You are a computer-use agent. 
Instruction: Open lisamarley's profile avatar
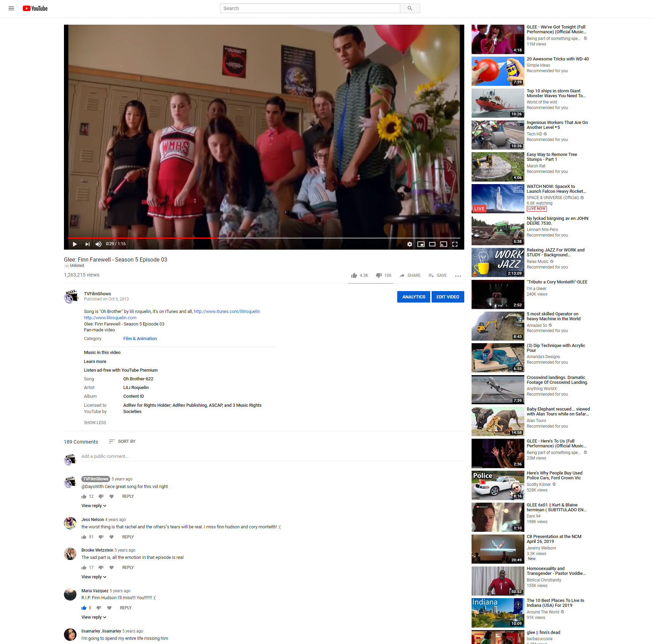70,635
